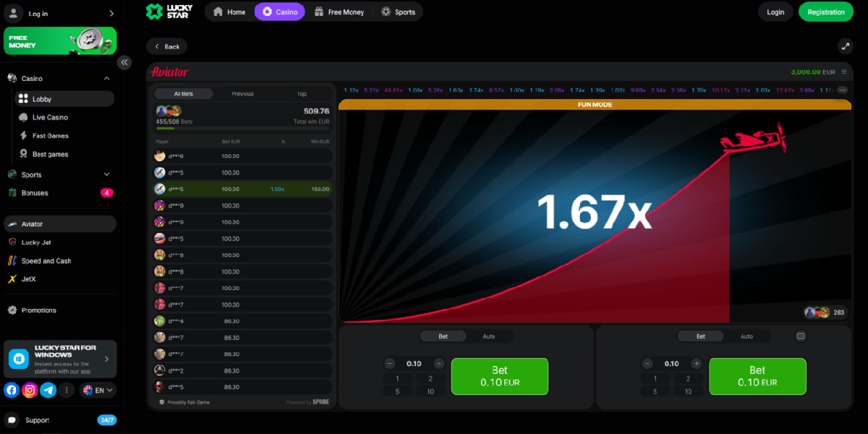Click bet amount field in first bet panel

point(414,363)
